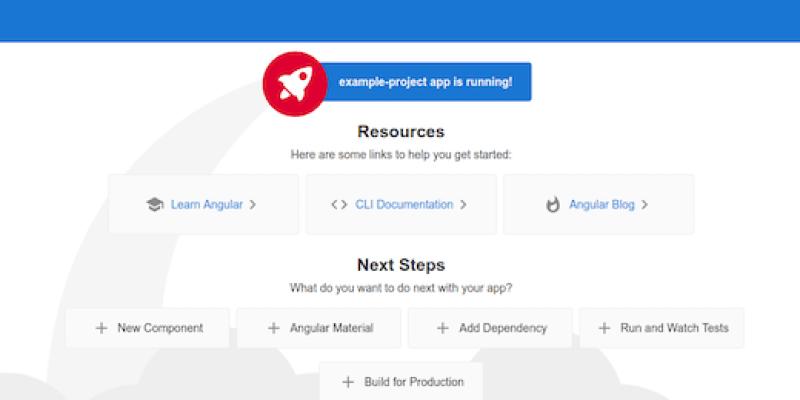The image size is (800, 400).
Task: Open the CLI Documentation link
Action: point(404,204)
